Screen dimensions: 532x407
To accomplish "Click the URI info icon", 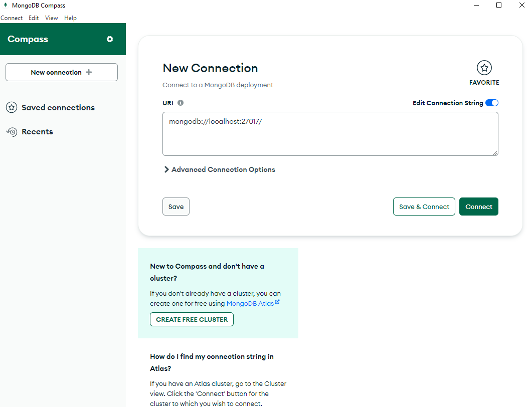I will click(181, 103).
